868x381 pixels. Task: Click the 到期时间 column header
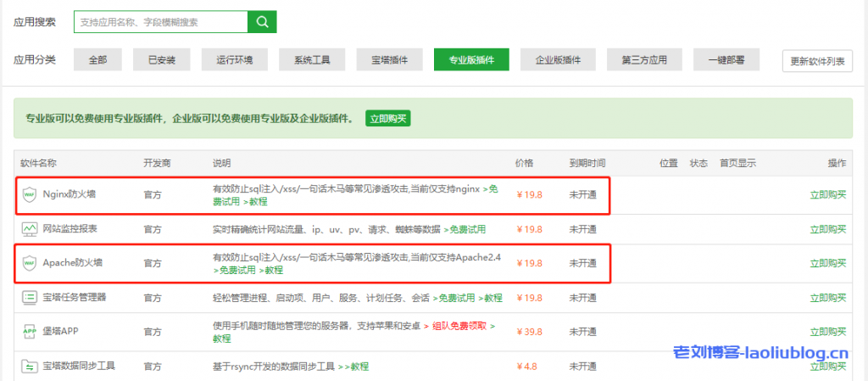[x=587, y=164]
